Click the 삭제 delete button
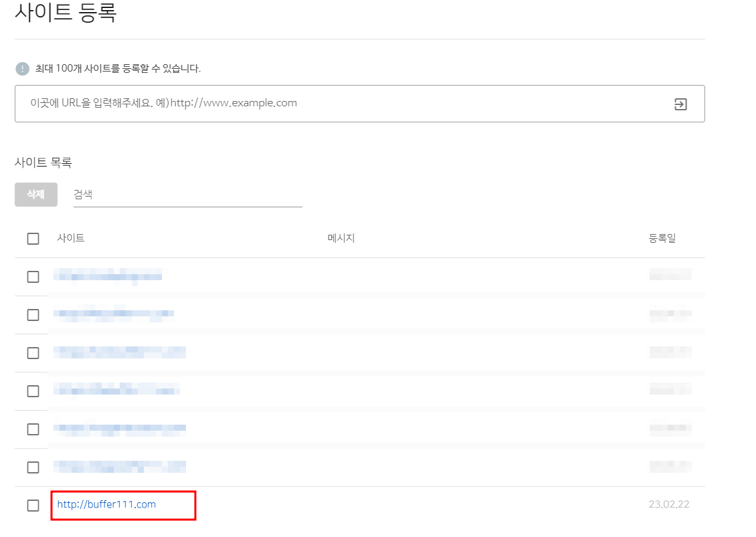Screen dimensions: 756x537 35,194
